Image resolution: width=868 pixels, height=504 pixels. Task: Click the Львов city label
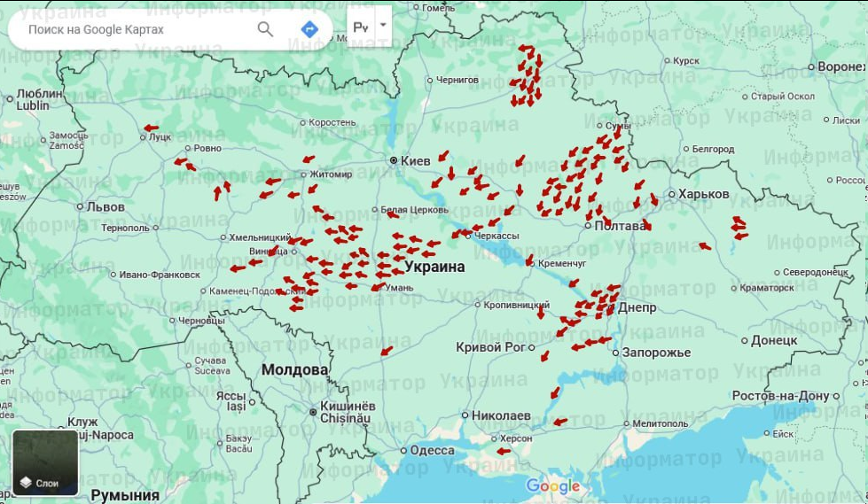(106, 207)
